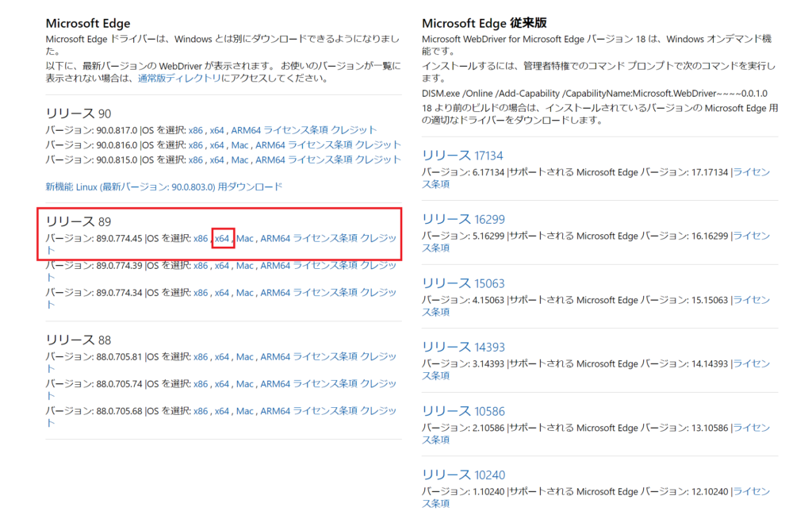This screenshot has height=515, width=812.
Task: Open license terms for version 3.14393
Action: 752,364
